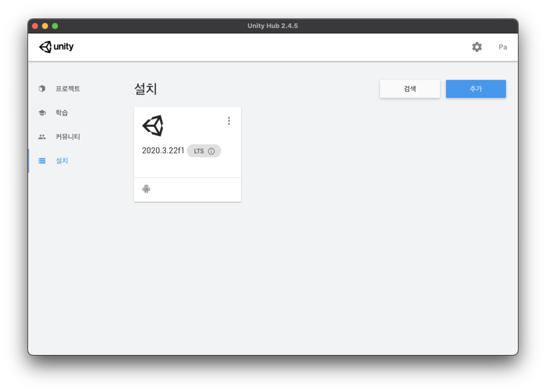Open the three-dot menu on the 2020.3.22f1 card
The width and height of the screenshot is (546, 392).
[x=229, y=121]
